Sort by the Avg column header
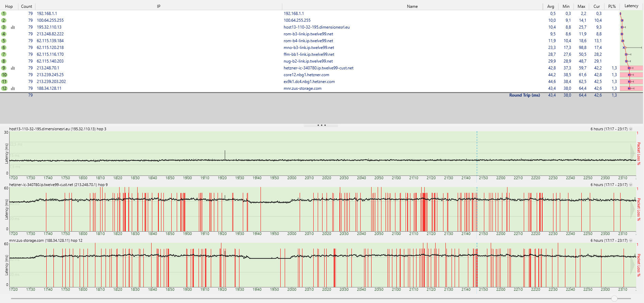Image resolution: width=644 pixels, height=303 pixels. coord(551,6)
